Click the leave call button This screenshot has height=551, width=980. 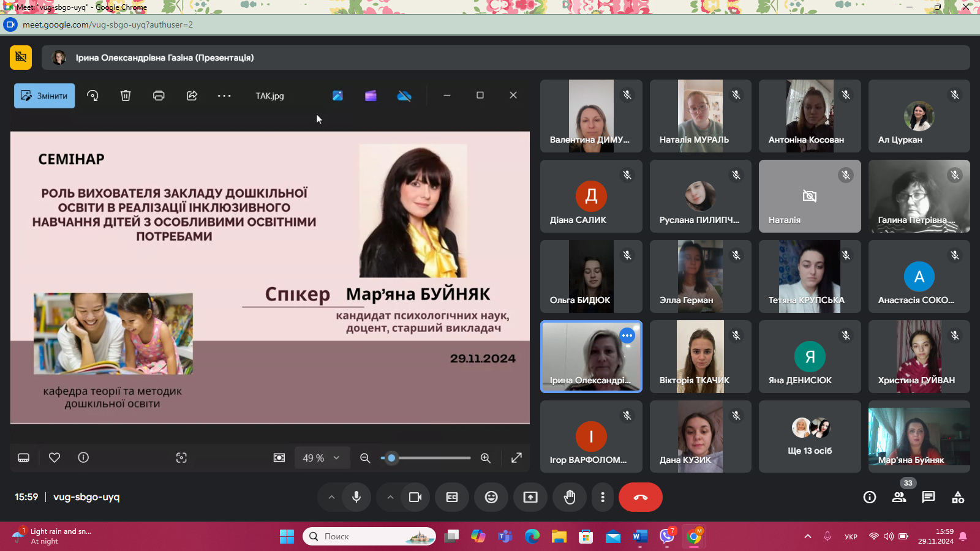tap(640, 497)
